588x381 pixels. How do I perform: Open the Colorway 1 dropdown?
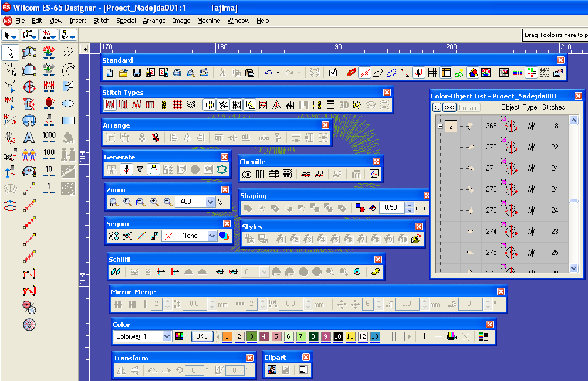(167, 336)
